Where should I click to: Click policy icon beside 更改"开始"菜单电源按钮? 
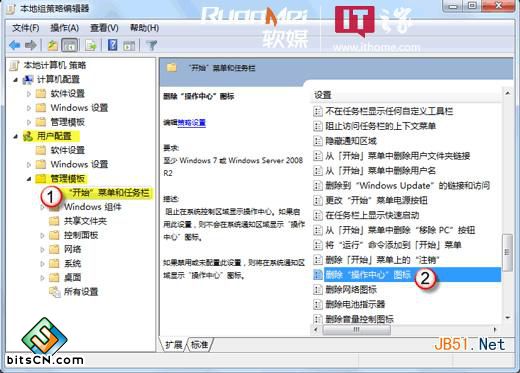(x=318, y=200)
